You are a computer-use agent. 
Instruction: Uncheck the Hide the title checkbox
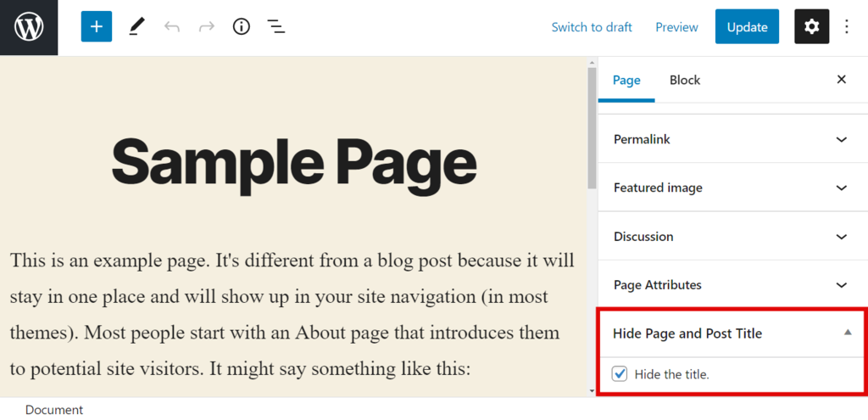620,374
